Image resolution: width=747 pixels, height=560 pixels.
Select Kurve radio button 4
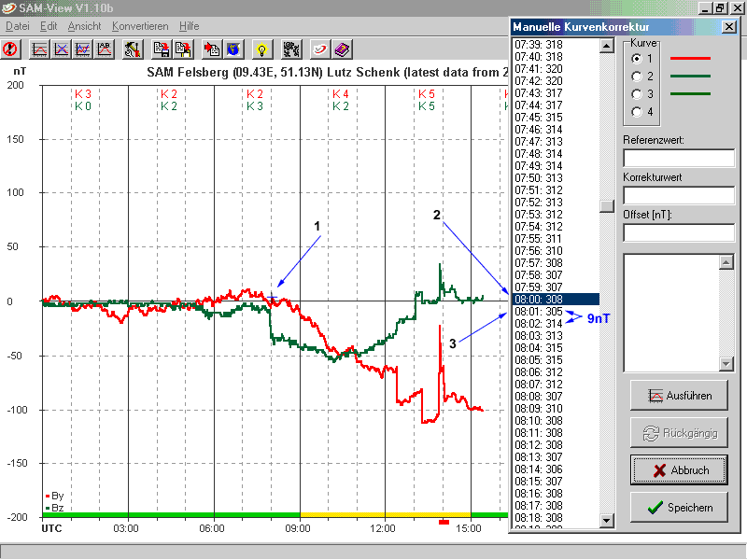637,111
